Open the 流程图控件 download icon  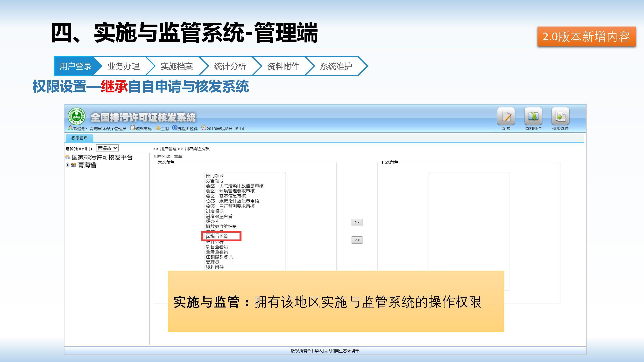click(175, 128)
